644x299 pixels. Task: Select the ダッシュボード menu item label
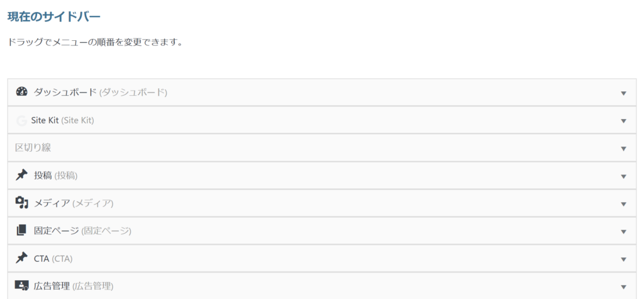point(65,93)
